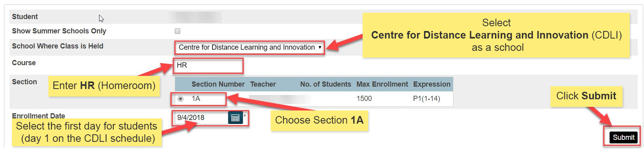
Task: Click the P1(1-14) expression value
Action: pyautogui.click(x=426, y=99)
